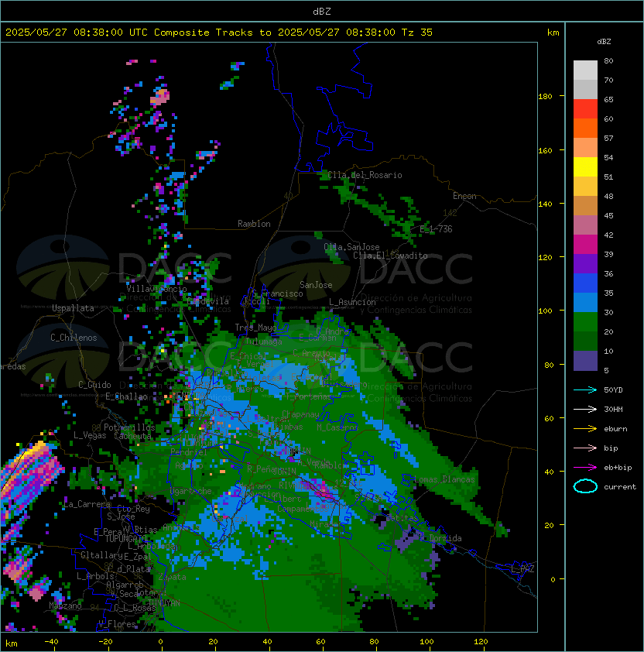
Task: Click the cyan 50YD arrow in legend
Action: 585,389
